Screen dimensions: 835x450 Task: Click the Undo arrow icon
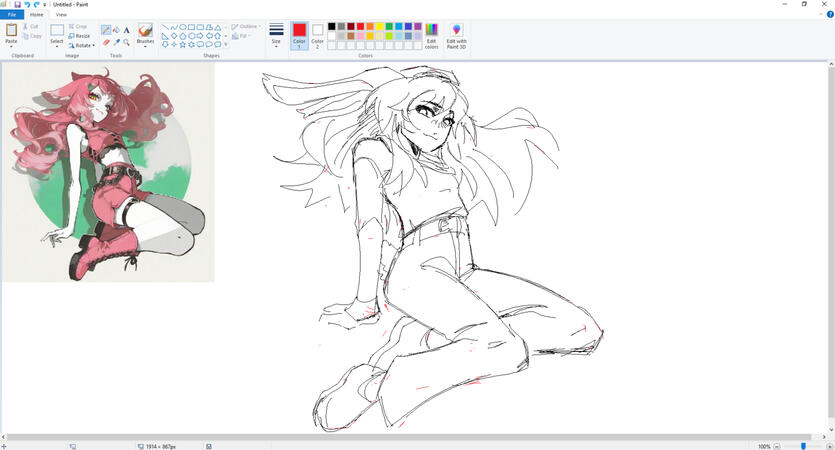pyautogui.click(x=27, y=4)
